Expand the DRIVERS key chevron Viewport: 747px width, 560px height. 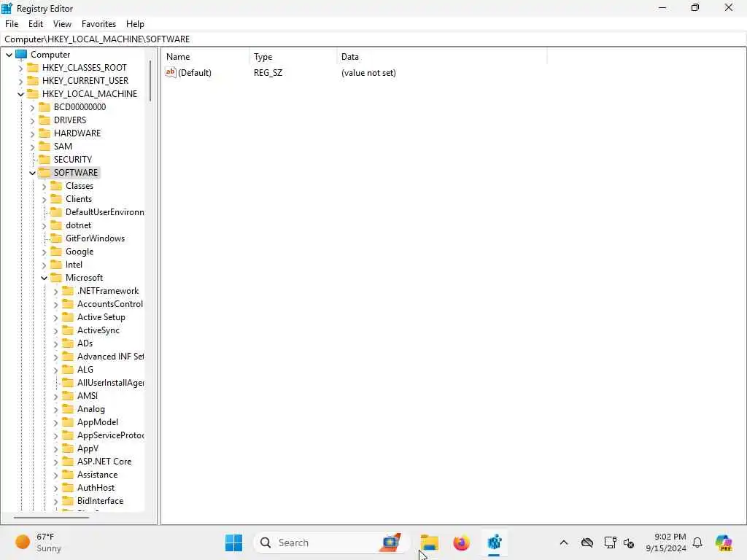32,120
